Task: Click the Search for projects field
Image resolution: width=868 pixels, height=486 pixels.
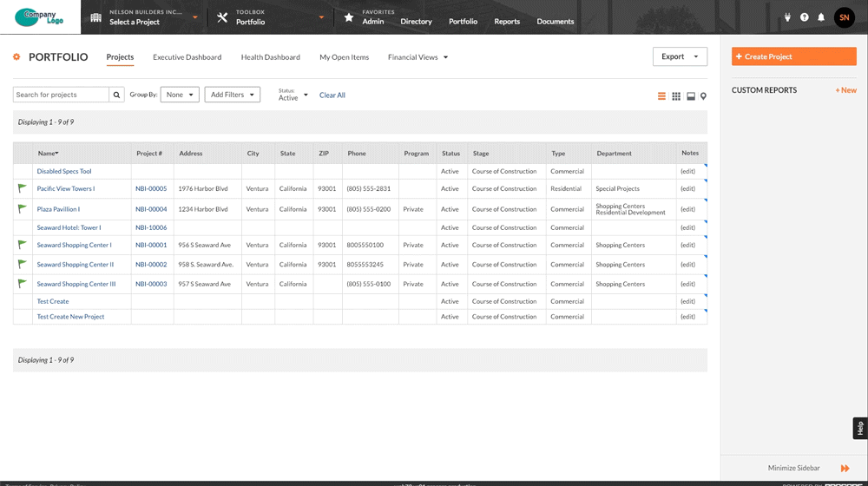Action: tap(61, 95)
